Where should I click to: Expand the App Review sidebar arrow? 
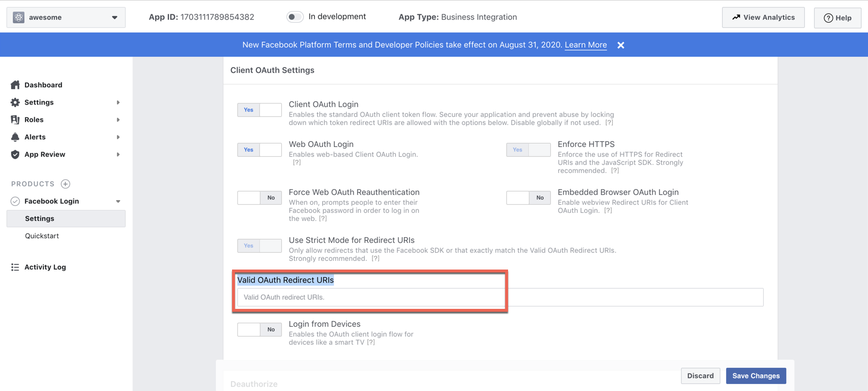point(118,154)
